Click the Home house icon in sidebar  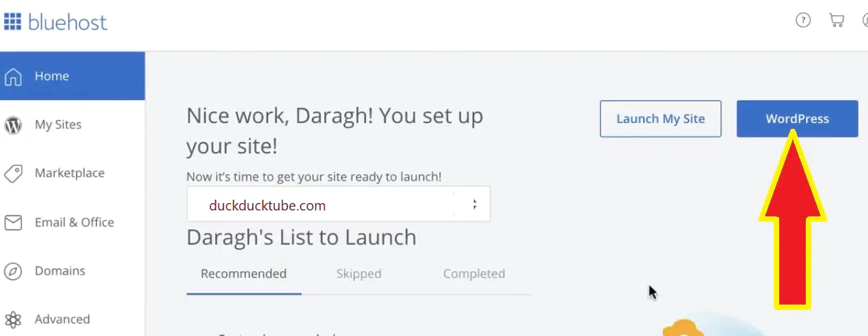[13, 76]
